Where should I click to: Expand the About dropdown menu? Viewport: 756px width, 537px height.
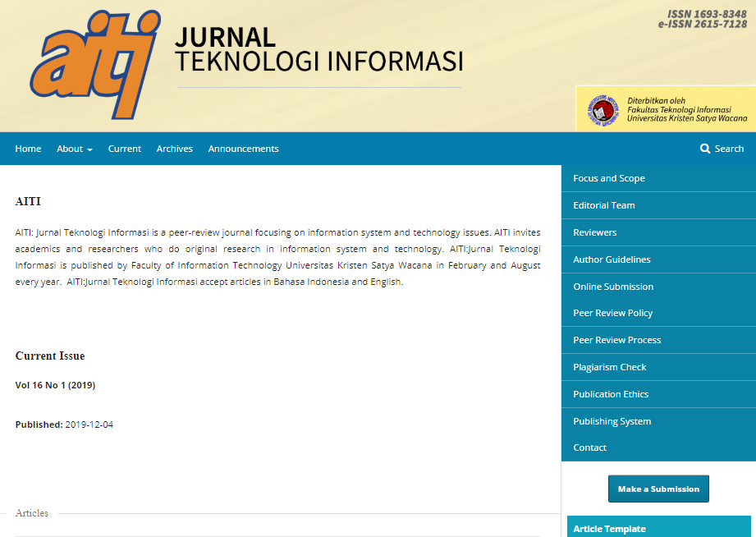tap(74, 149)
